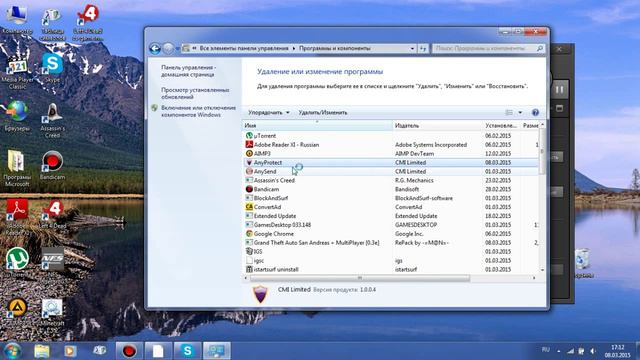640x360 pixels.
Task: Click Все элементы панели управления breadcrumb
Action: 244,49
